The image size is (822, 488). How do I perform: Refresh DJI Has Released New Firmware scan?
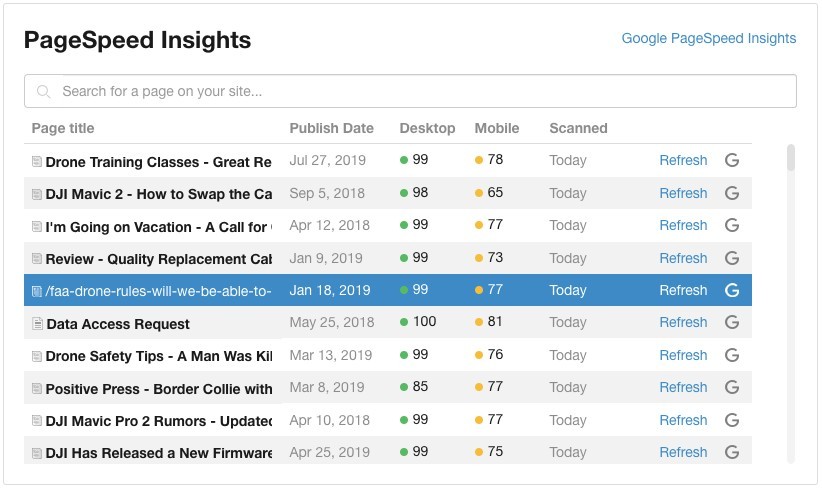pyautogui.click(x=683, y=452)
